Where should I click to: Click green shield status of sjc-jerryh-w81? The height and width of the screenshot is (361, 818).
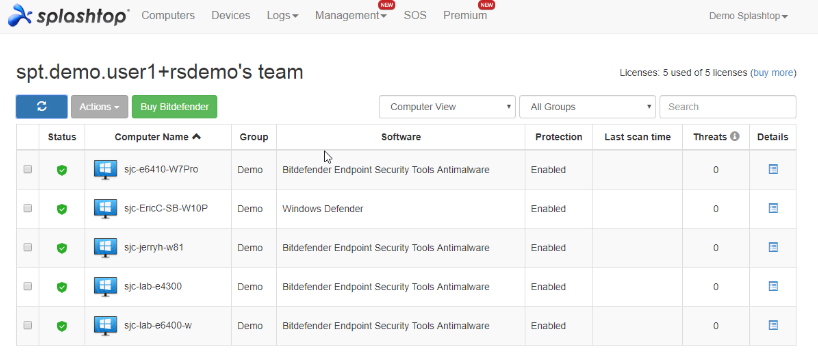(x=62, y=248)
